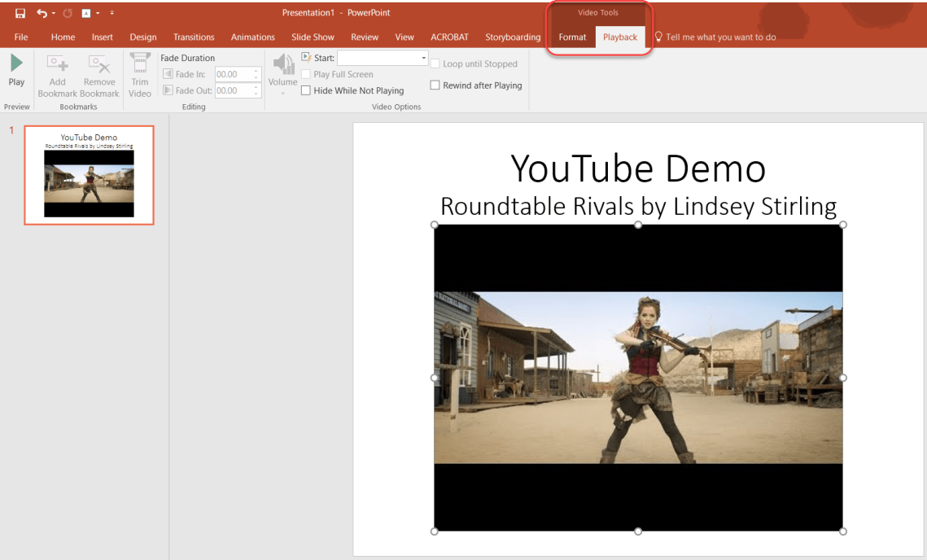
Task: Open the ACROBAT ribbon tab
Action: (x=449, y=37)
